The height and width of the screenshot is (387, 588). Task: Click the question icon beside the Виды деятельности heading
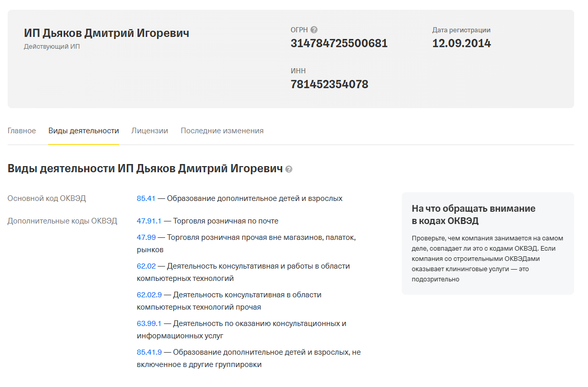(289, 169)
